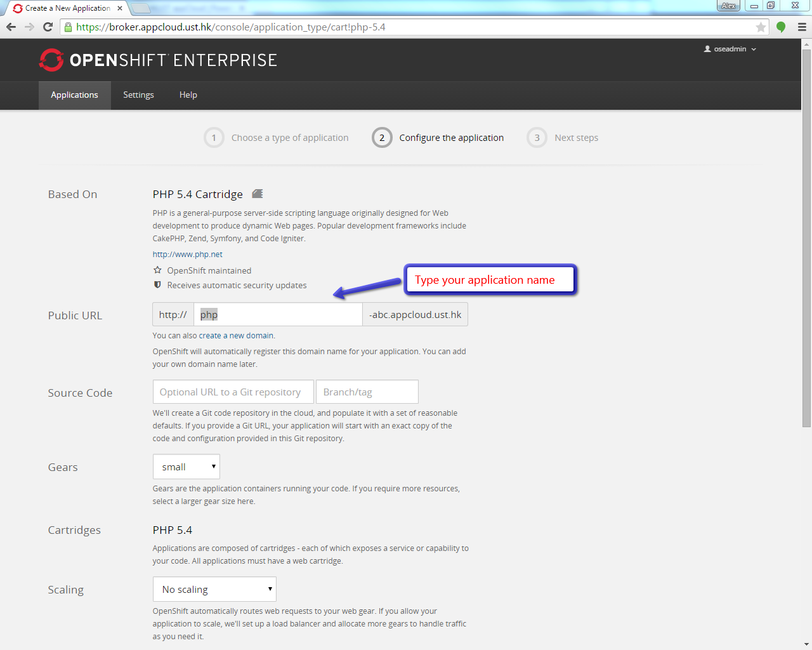Bookmark this page with the star icon
This screenshot has height=650, width=812.
[x=761, y=27]
